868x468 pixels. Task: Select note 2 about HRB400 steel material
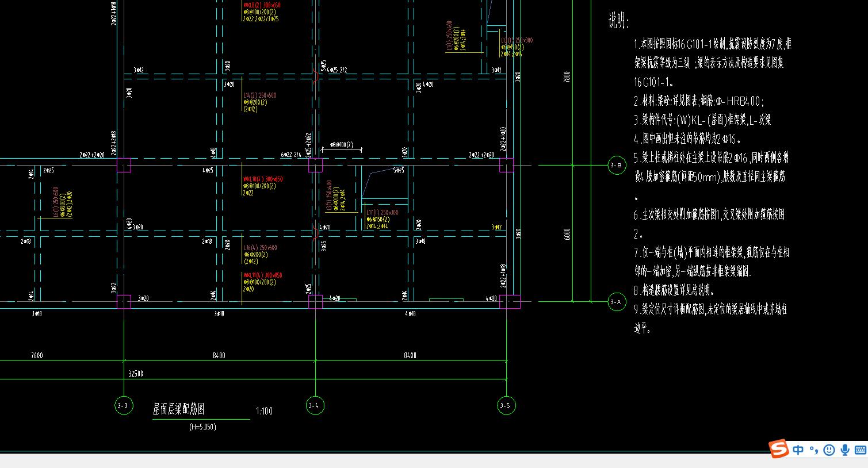[x=699, y=101]
